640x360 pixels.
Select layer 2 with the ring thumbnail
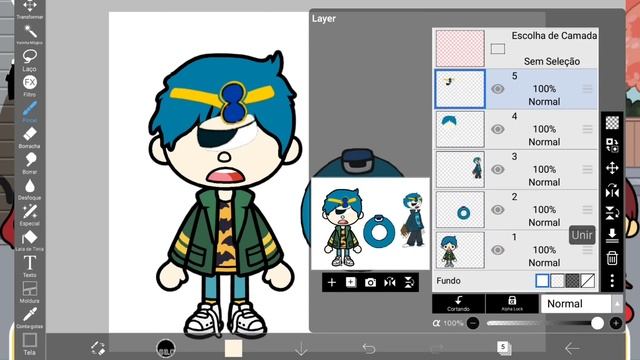point(460,209)
